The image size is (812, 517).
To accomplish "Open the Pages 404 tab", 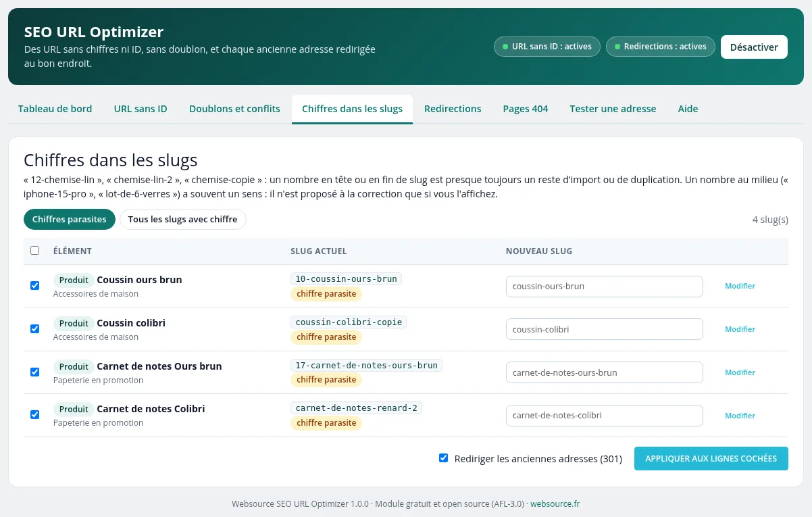I will (x=526, y=109).
